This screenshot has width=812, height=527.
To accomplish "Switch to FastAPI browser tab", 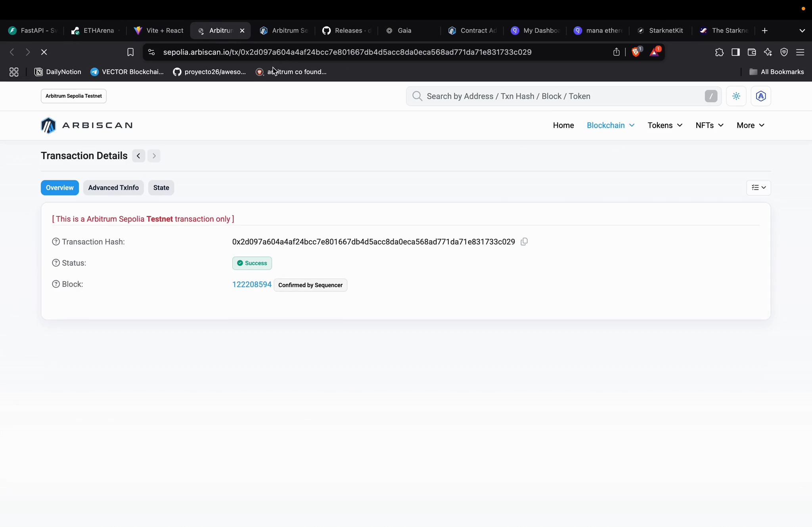I will point(33,31).
